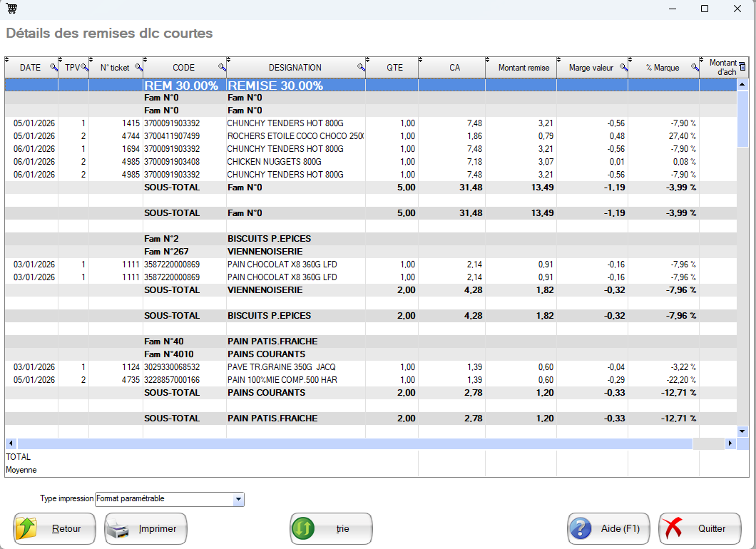
Task: Click the search icon in DESIGNATION column header
Action: point(361,68)
